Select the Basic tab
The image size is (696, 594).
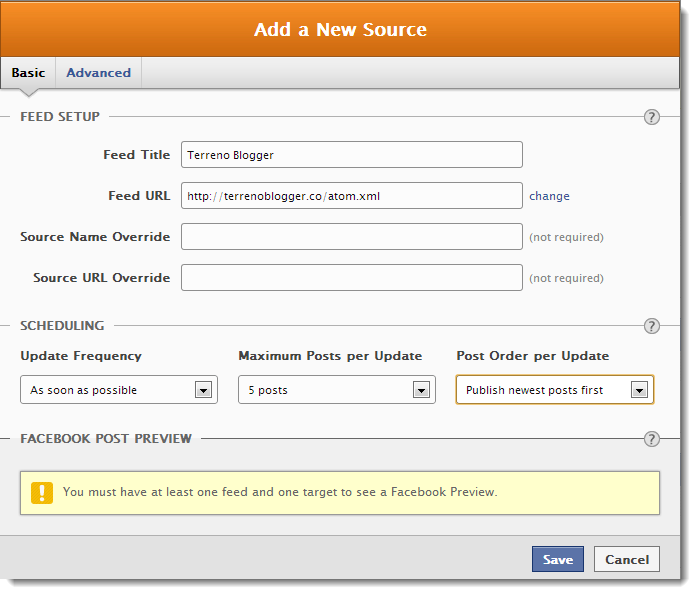pos(28,73)
